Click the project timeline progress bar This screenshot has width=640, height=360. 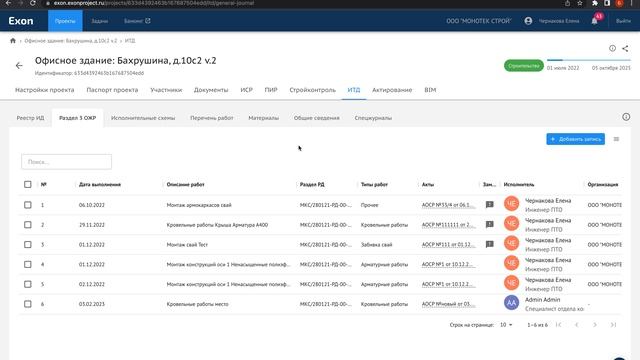[589, 60]
